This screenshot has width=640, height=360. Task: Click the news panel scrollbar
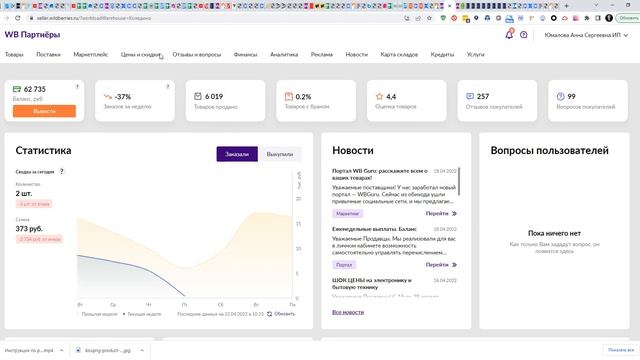(x=459, y=181)
